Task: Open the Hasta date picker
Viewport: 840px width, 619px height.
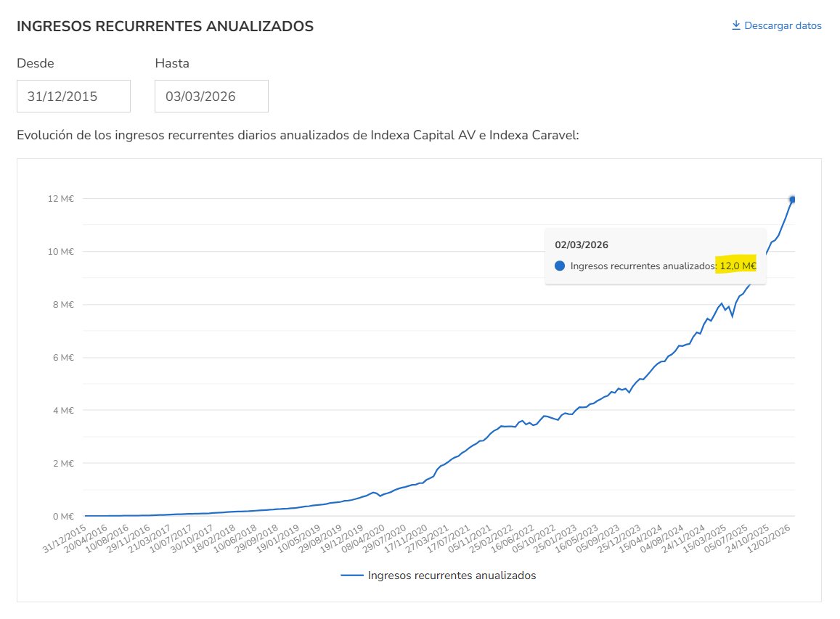Action: pyautogui.click(x=211, y=95)
